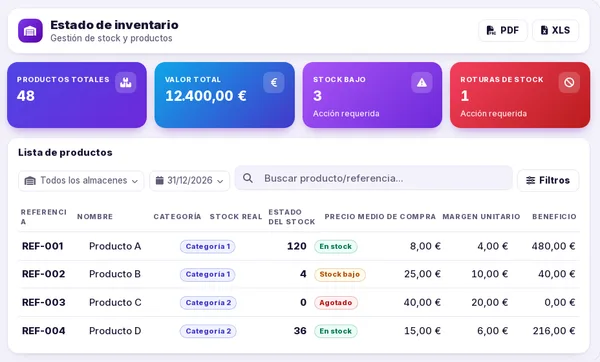Select reference REF-004
Screen dimensions: 600x362
[x=44, y=331]
